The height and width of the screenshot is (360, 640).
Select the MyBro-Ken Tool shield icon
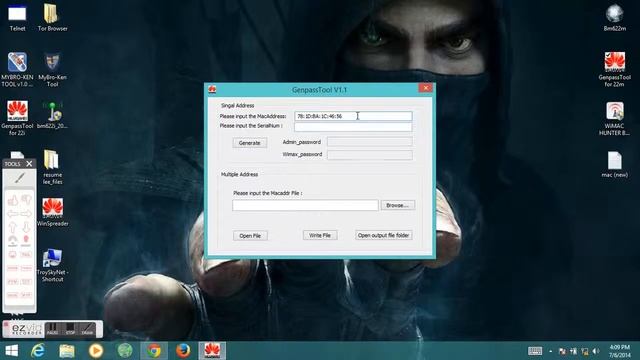pos(52,69)
